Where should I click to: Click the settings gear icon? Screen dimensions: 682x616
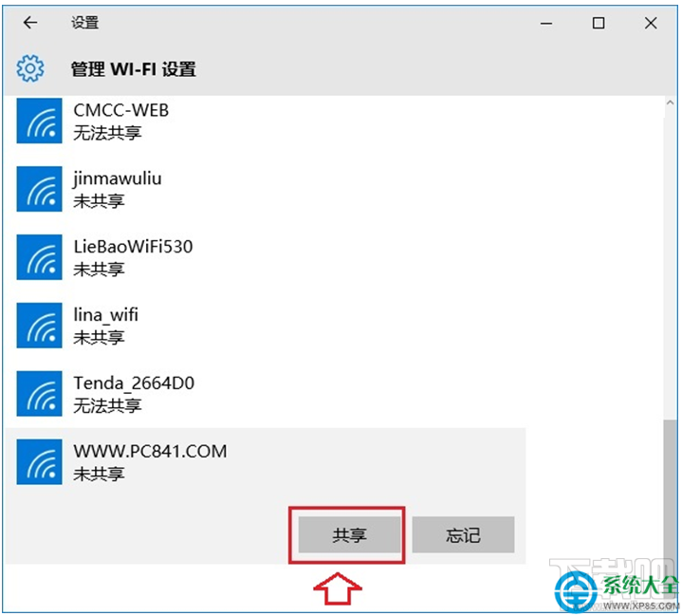tap(30, 68)
